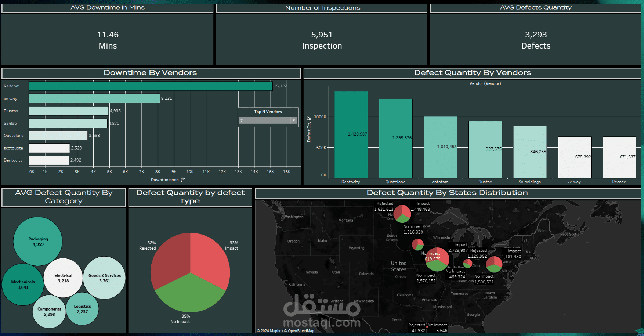Select the xx-way bar in Downtime By Vendors
This screenshot has width=644, height=336.
point(94,99)
